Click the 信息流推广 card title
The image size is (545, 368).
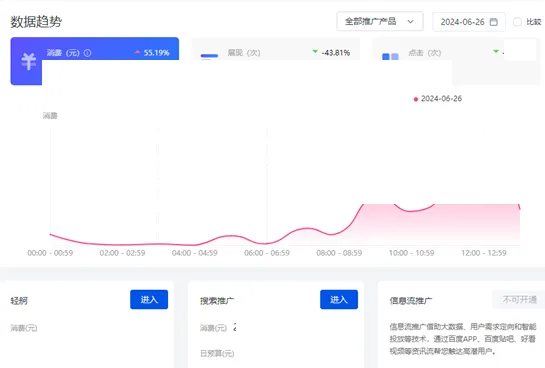click(411, 301)
